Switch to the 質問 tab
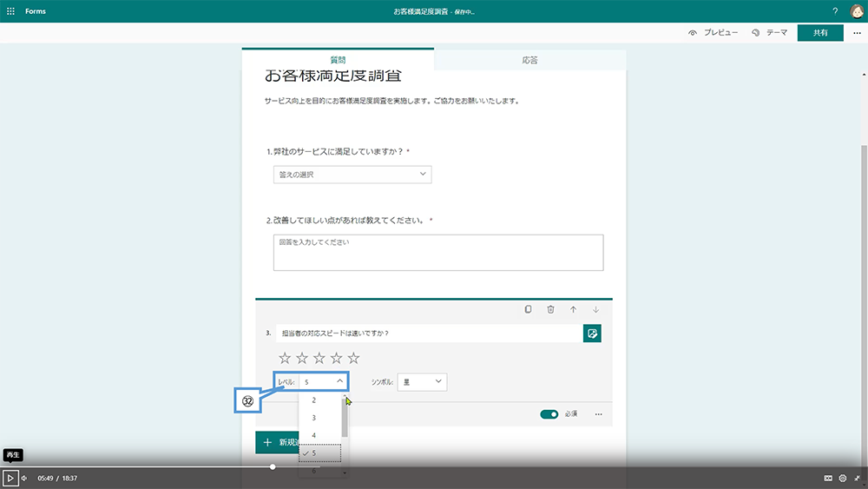 pyautogui.click(x=338, y=60)
